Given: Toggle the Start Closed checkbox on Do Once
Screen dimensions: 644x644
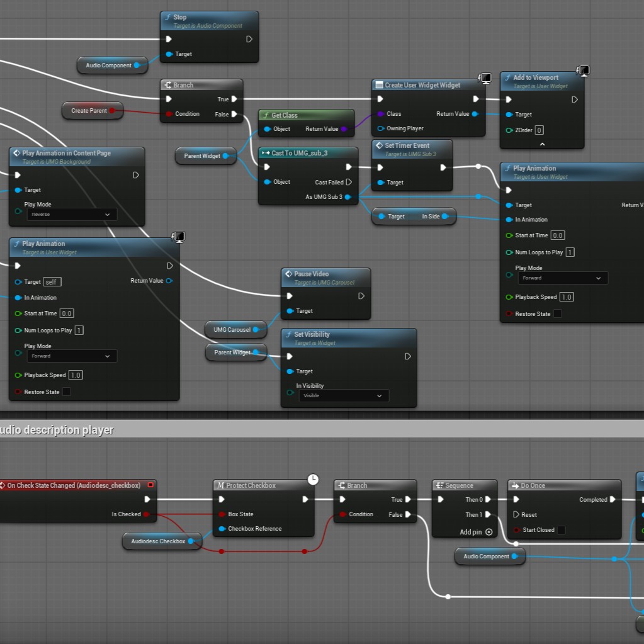Looking at the screenshot, I should [x=561, y=530].
